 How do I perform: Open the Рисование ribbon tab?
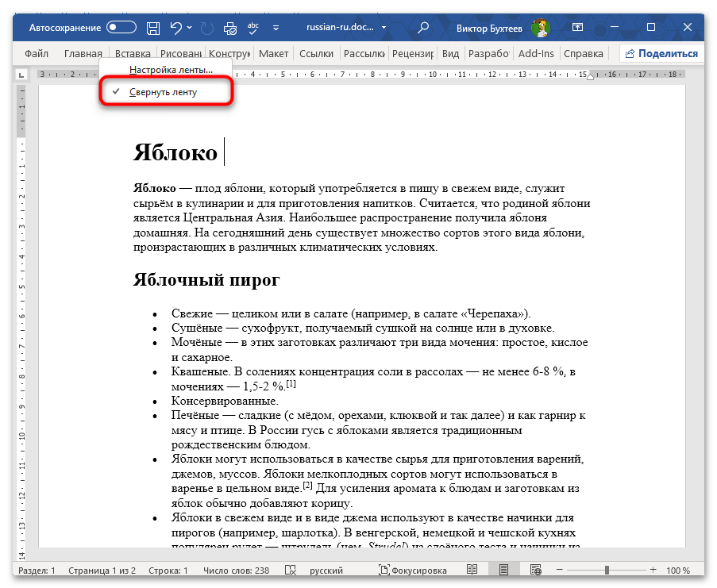click(x=180, y=53)
